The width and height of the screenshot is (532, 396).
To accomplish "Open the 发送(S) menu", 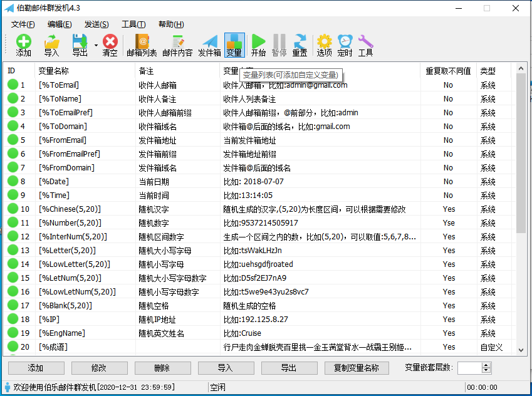I will click(x=96, y=24).
